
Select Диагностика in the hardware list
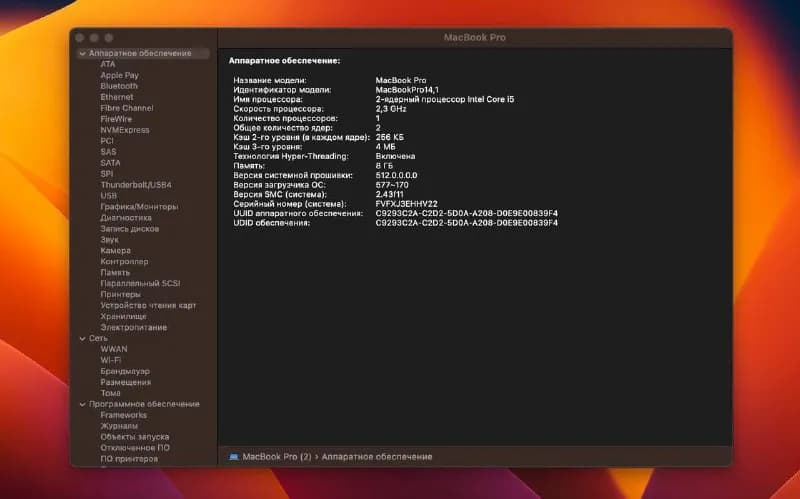point(126,218)
